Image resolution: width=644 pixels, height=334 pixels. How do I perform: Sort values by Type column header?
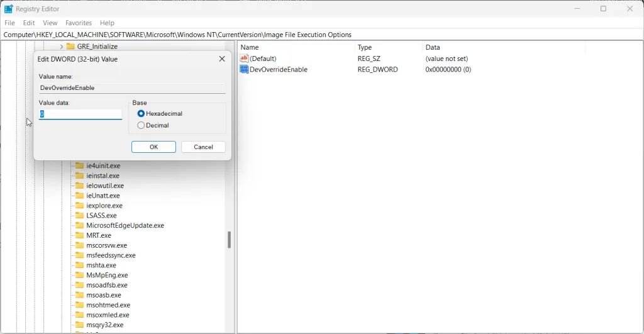(364, 48)
